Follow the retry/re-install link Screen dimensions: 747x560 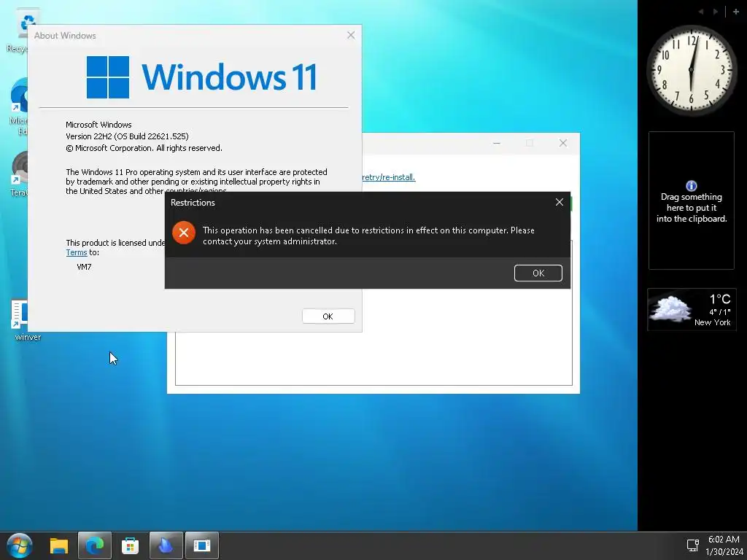[388, 177]
